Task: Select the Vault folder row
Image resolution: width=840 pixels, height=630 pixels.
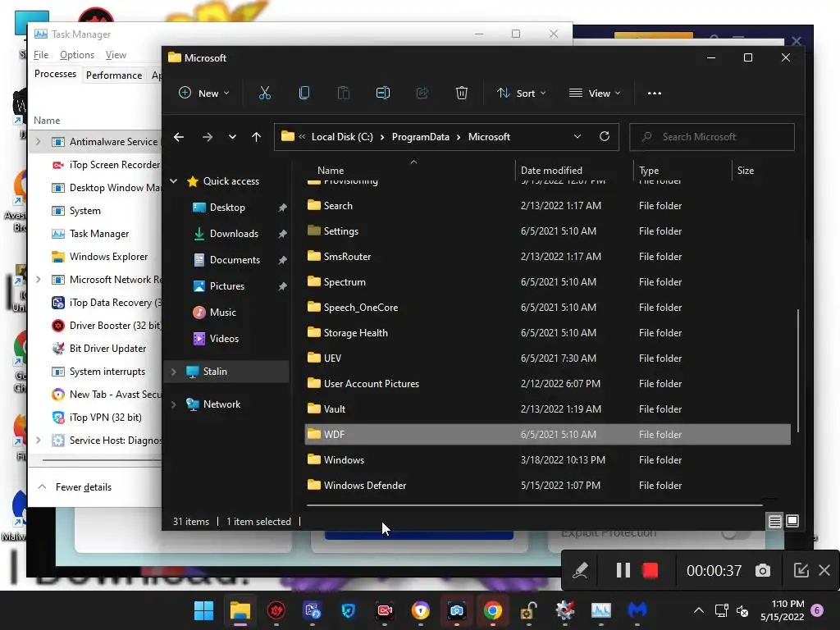Action: 547,409
